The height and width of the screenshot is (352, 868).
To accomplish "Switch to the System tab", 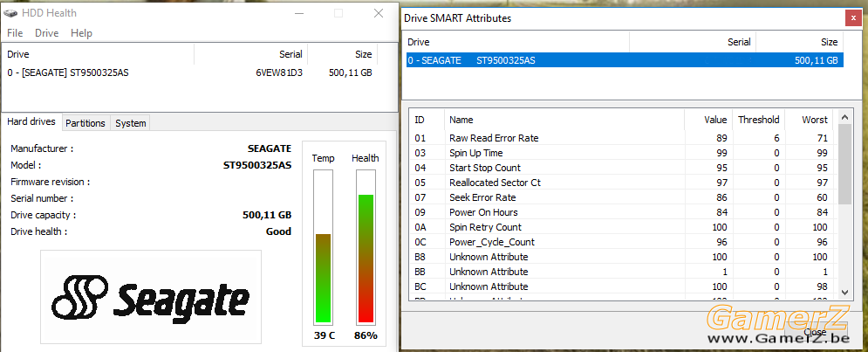I will click(x=131, y=123).
